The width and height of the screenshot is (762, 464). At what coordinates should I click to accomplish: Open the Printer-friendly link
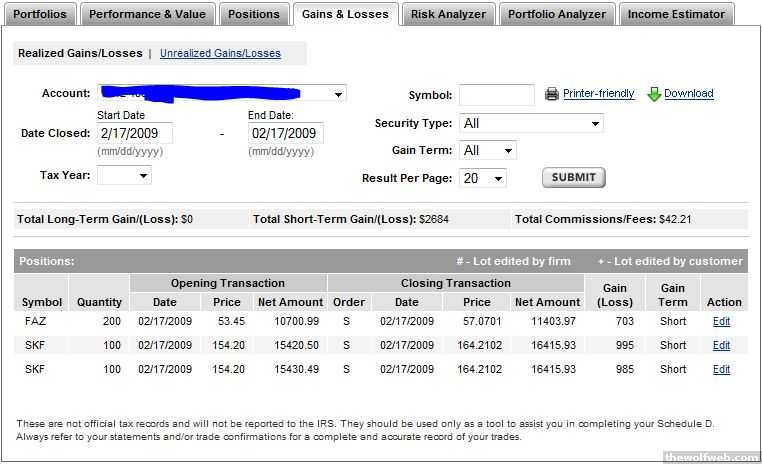point(598,94)
